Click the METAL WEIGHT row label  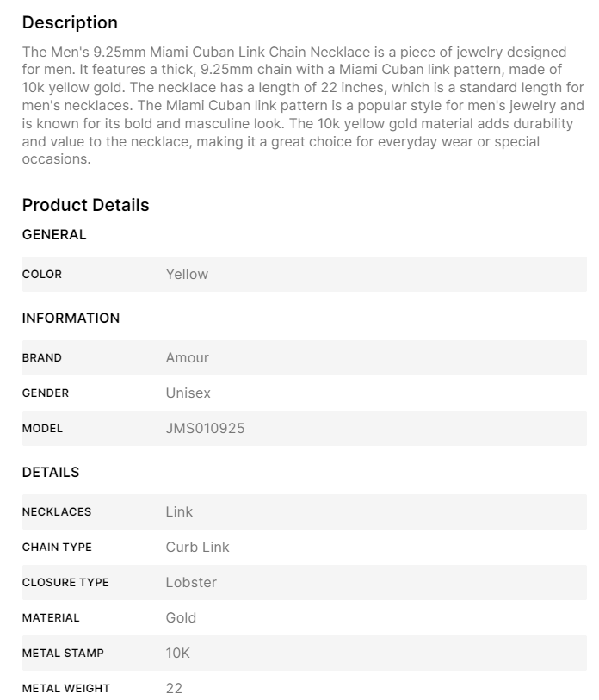click(65, 689)
